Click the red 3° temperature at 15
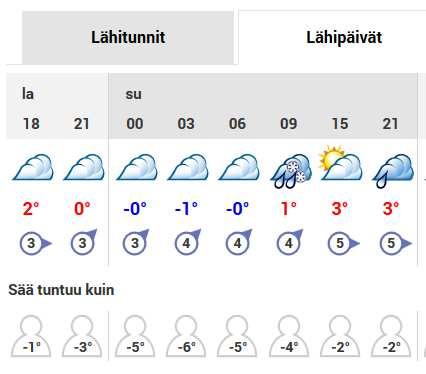The width and height of the screenshot is (426, 374). (x=340, y=209)
